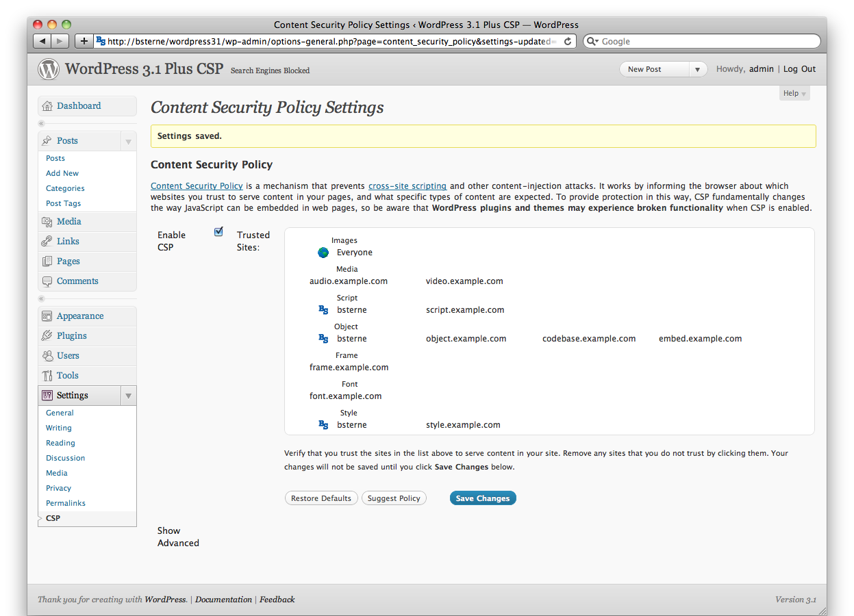Click the Restore Defaults button

coord(321,498)
